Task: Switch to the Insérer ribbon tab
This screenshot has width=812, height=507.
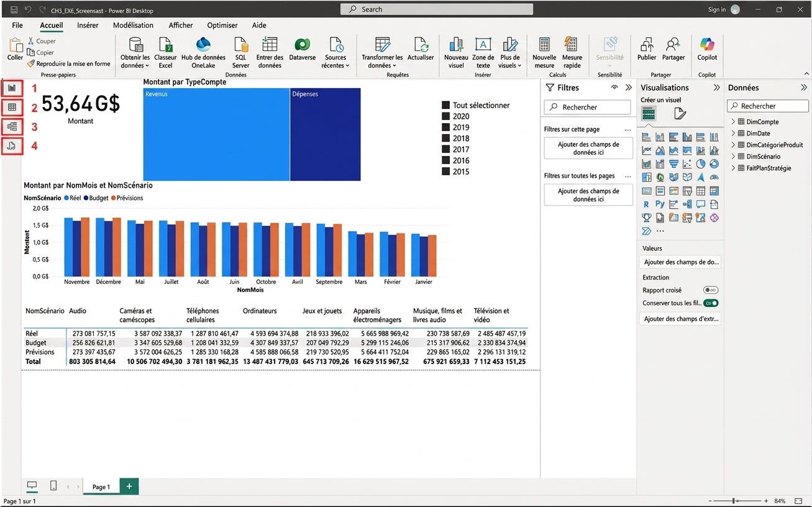Action: [x=88, y=25]
